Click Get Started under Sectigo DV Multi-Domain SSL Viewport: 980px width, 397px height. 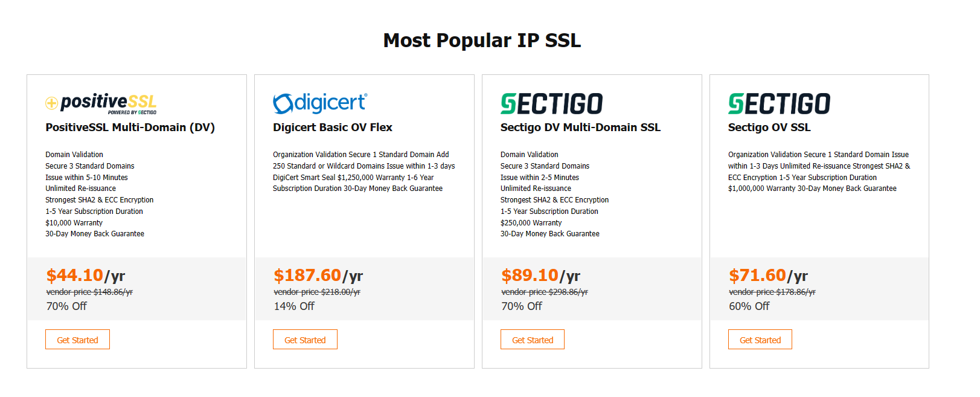[x=533, y=339]
